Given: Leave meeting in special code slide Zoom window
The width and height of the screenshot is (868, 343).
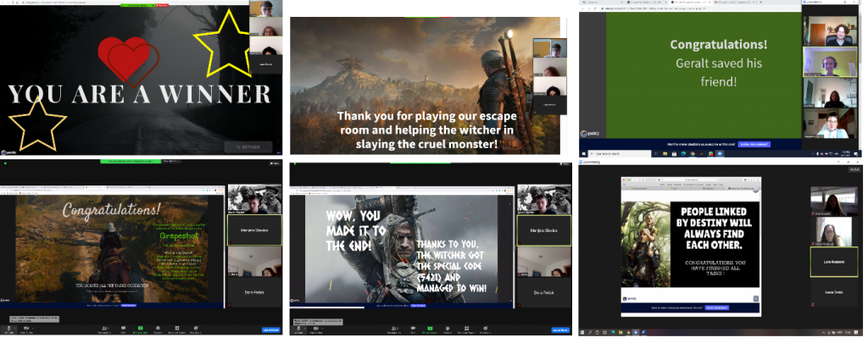Looking at the screenshot, I should tap(560, 329).
